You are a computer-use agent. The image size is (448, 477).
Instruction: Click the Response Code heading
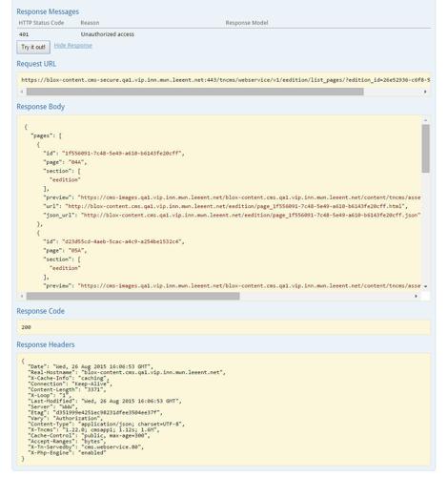[x=41, y=311]
